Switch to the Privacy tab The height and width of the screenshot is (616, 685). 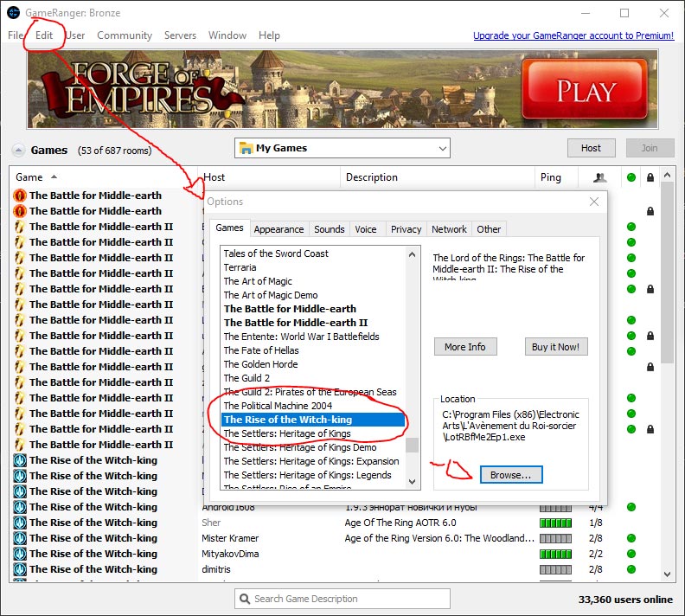pos(406,229)
